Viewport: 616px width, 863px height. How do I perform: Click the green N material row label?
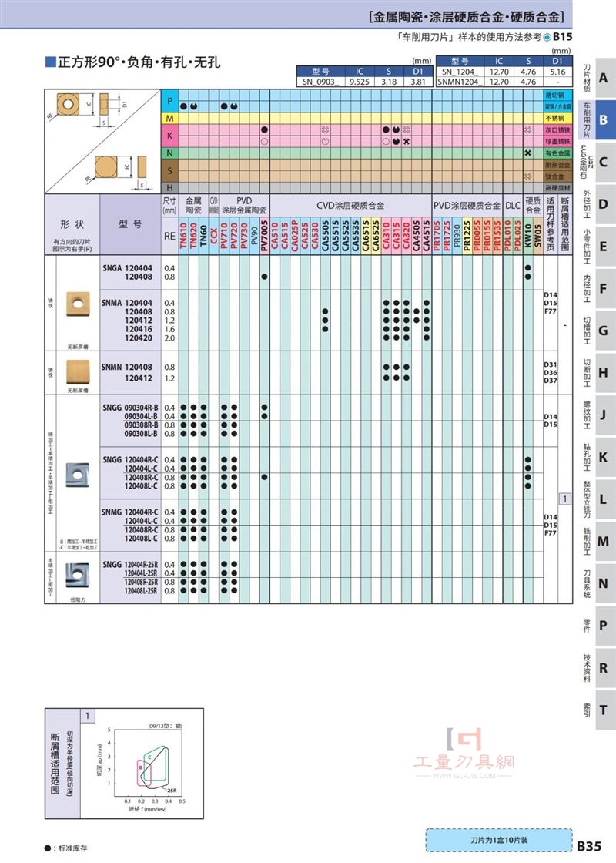pyautogui.click(x=169, y=153)
